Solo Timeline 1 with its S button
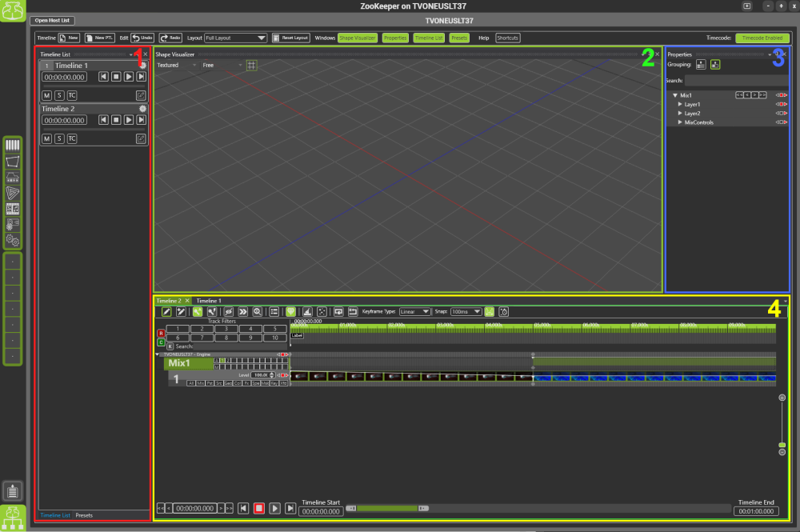This screenshot has height=532, width=800. pyautogui.click(x=58, y=94)
